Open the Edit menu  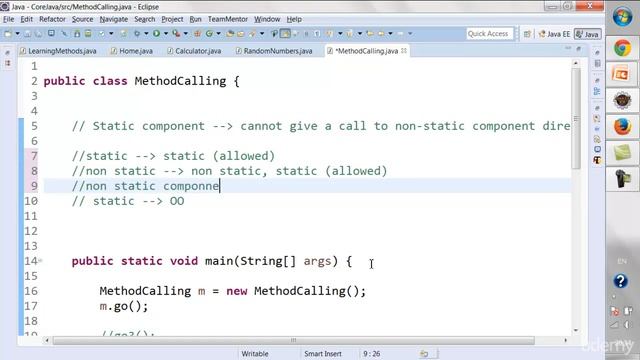[x=27, y=19]
